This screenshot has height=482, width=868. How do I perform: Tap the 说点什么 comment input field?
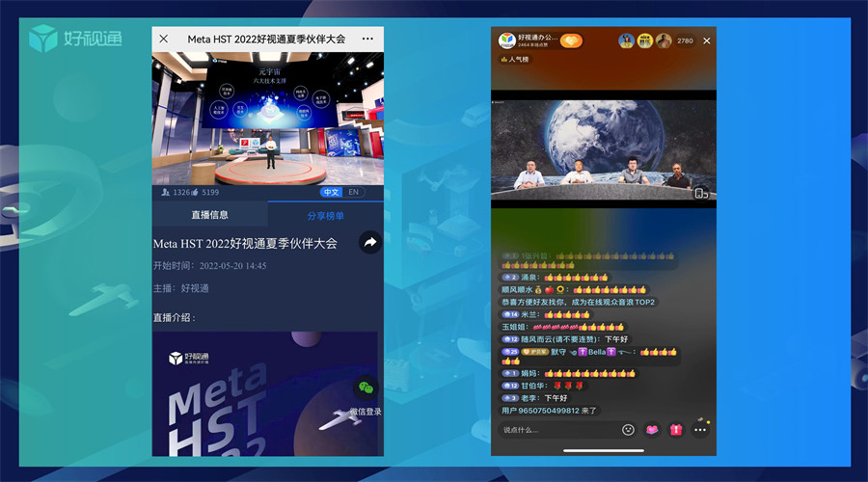558,430
